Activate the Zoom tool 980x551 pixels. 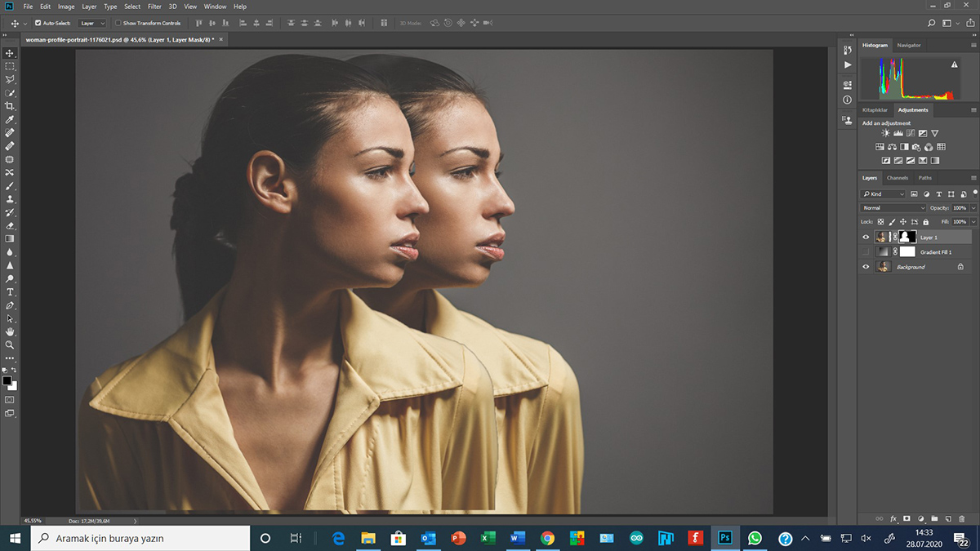click(10, 344)
